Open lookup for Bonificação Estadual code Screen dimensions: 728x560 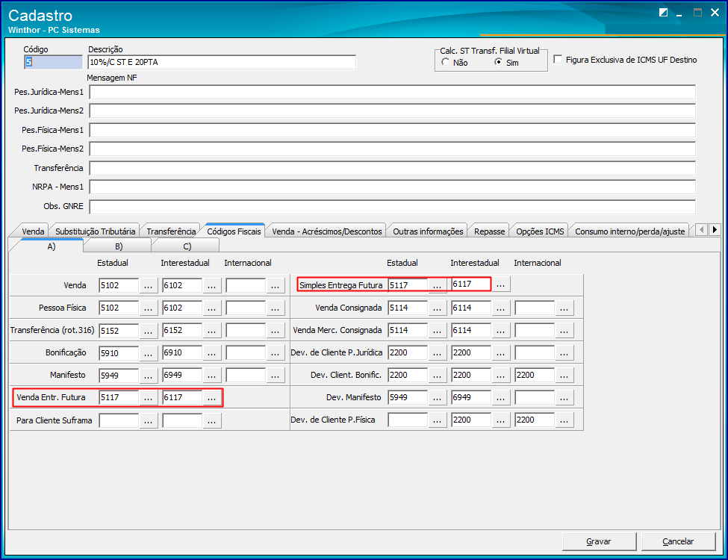[x=148, y=353]
